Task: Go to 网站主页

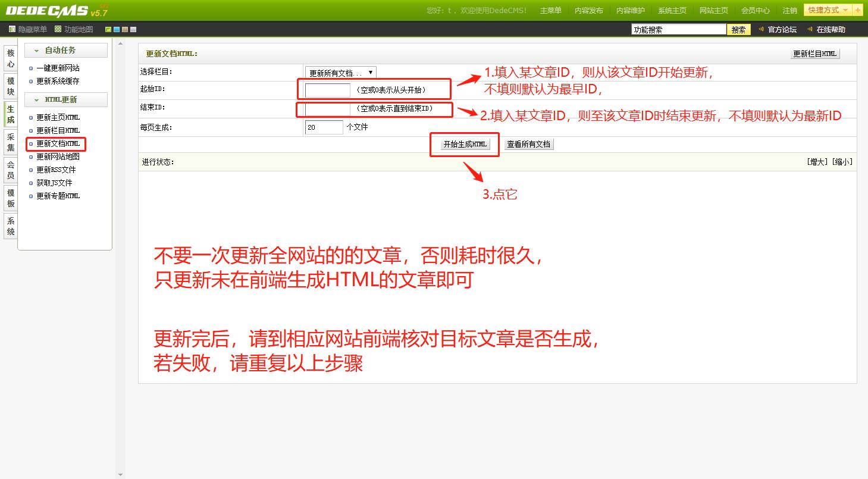Action: pos(714,11)
